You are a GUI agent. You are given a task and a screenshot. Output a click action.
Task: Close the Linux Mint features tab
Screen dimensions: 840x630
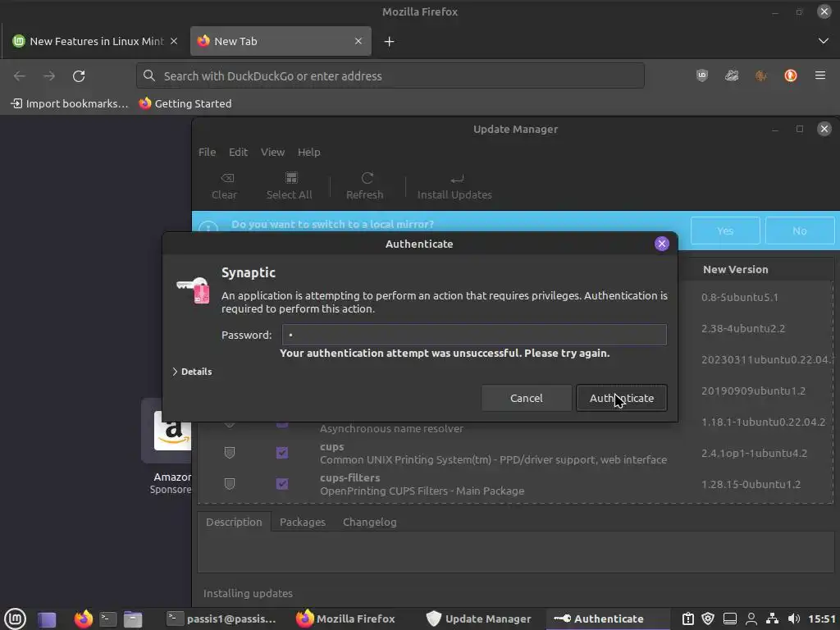174,41
